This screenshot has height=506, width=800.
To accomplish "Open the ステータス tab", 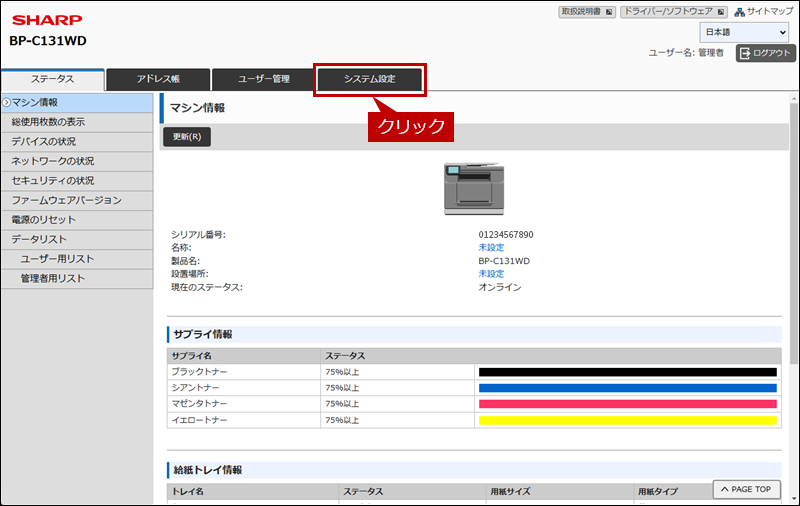I will click(x=53, y=80).
